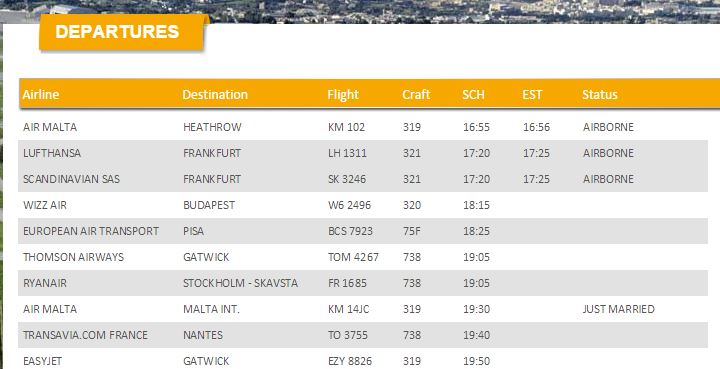This screenshot has width=720, height=369.
Task: Click the EST column header
Action: tap(532, 95)
